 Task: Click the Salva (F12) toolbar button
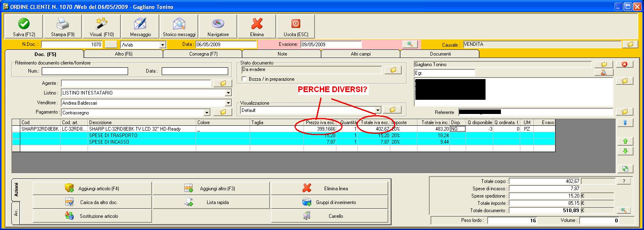point(24,27)
